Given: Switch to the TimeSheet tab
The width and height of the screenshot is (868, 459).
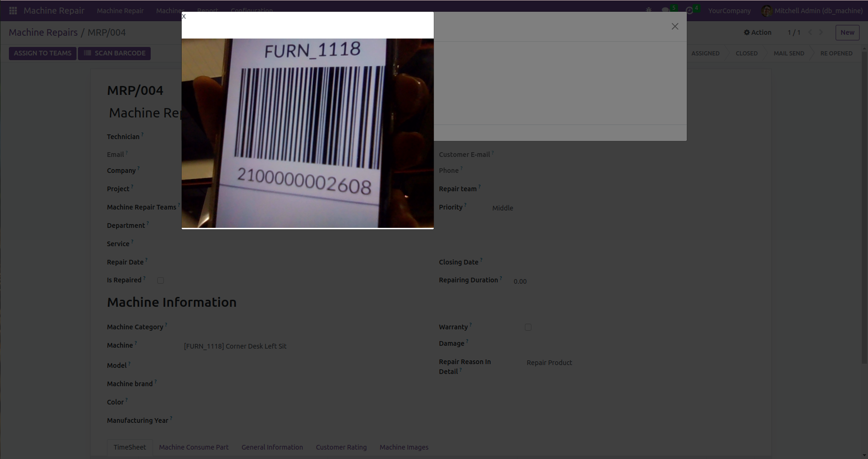Looking at the screenshot, I should pyautogui.click(x=130, y=447).
